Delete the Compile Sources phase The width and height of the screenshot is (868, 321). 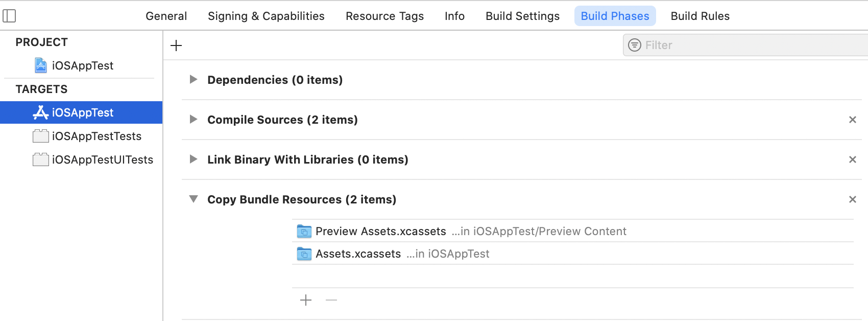[x=852, y=120]
